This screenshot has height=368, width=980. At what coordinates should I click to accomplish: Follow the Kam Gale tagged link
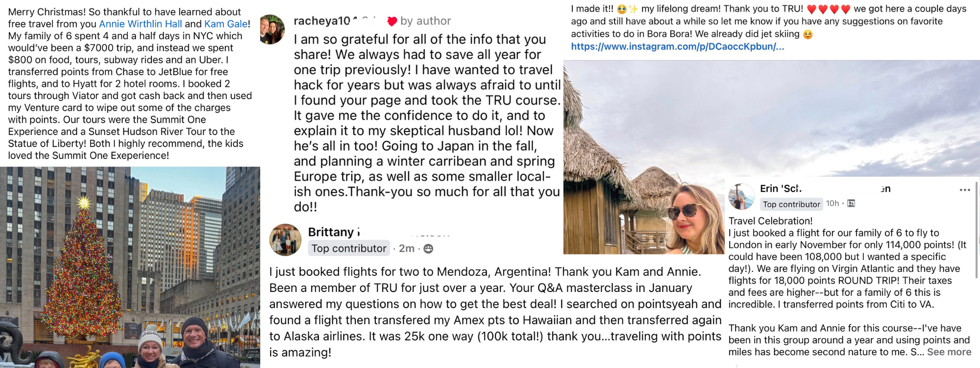tap(226, 24)
